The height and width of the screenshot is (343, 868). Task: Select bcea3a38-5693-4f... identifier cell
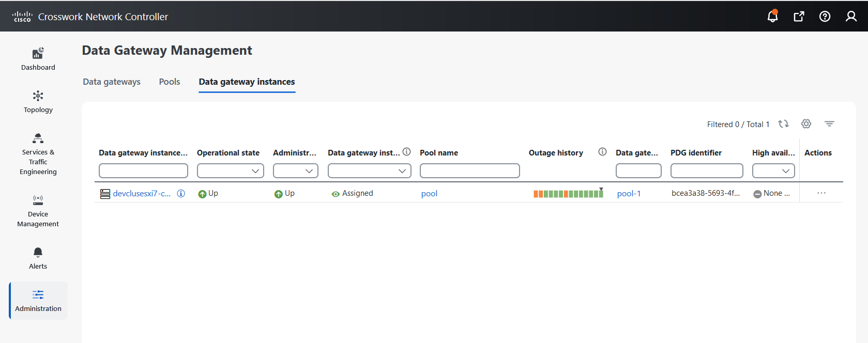click(706, 193)
